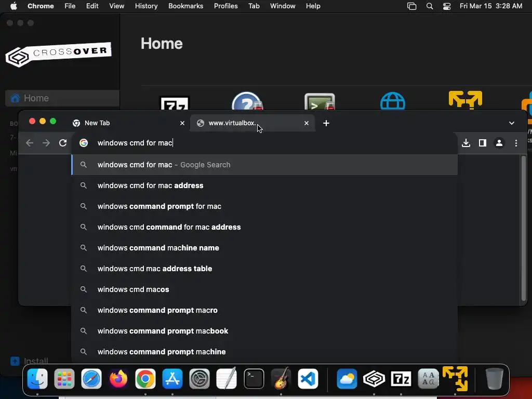Select Home in CrossOver sidebar

click(x=62, y=98)
